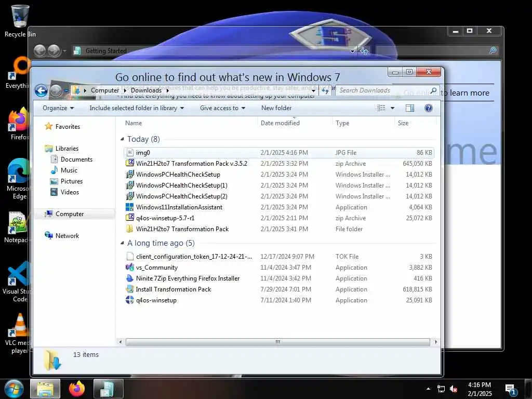Click the muted volume tray icon
Screen dimensions: 532x399
(454, 389)
